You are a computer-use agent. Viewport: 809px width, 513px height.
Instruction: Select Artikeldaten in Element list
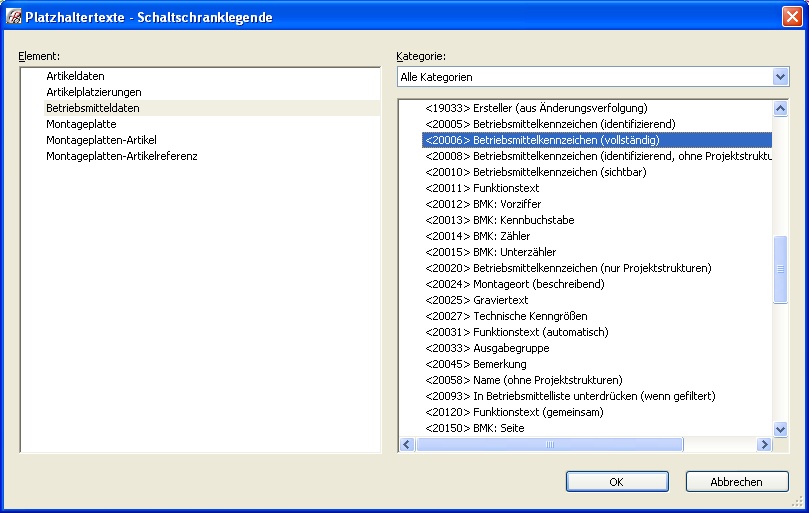pos(75,76)
